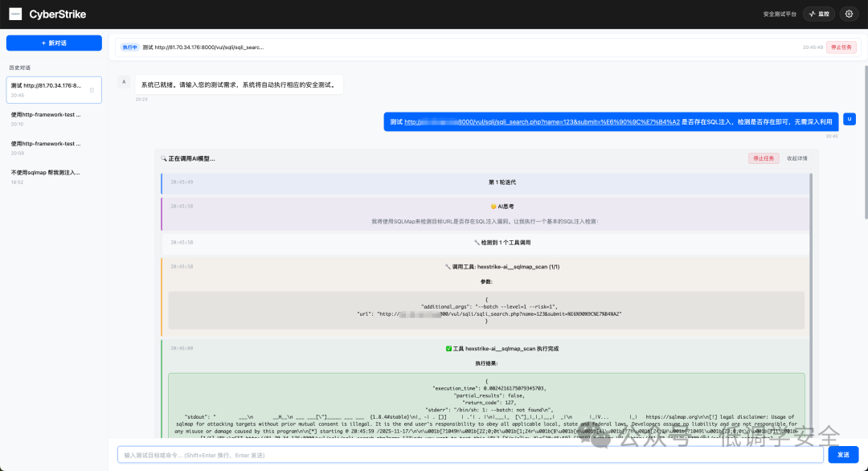The height and width of the screenshot is (471, 868).
Task: Open the http-framework-test conversation from 20:10
Action: coord(54,119)
